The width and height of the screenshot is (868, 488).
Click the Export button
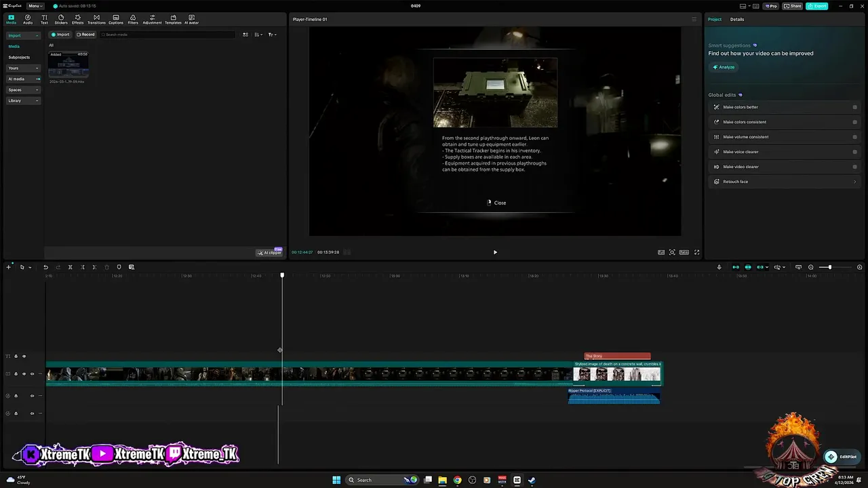[x=817, y=6]
